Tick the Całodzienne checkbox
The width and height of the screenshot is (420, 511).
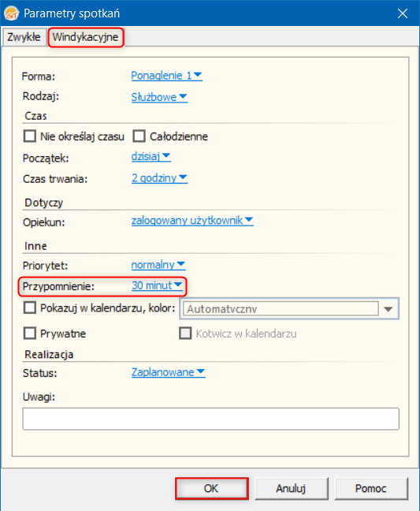pyautogui.click(x=139, y=136)
